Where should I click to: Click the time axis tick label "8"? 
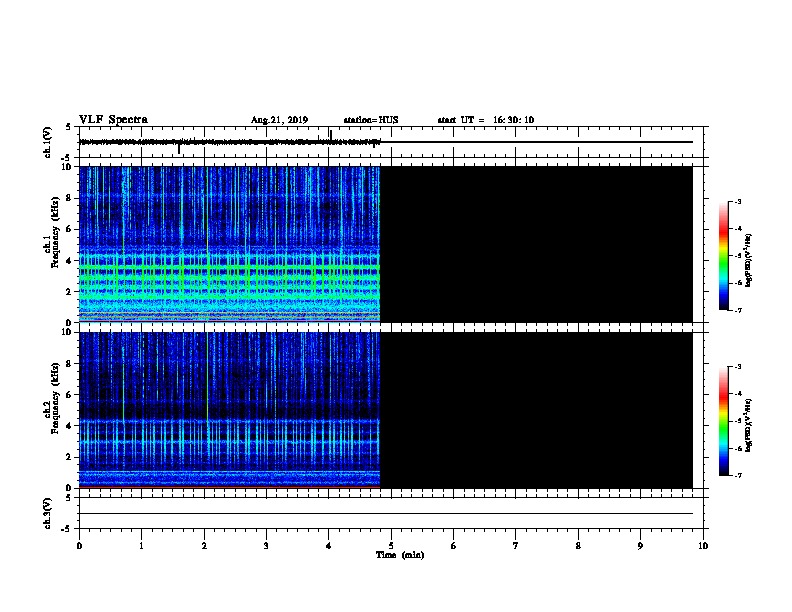point(578,546)
